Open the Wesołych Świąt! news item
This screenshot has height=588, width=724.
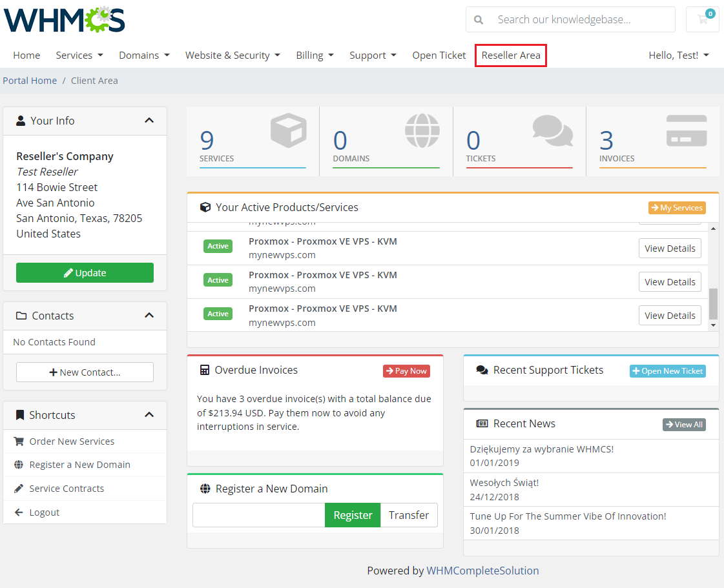click(x=504, y=483)
